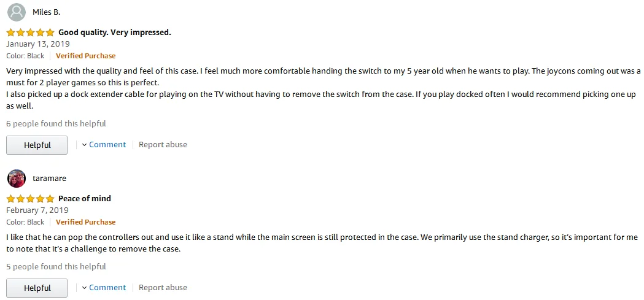Expand Comment chevron under Miles B. review

pyautogui.click(x=85, y=145)
